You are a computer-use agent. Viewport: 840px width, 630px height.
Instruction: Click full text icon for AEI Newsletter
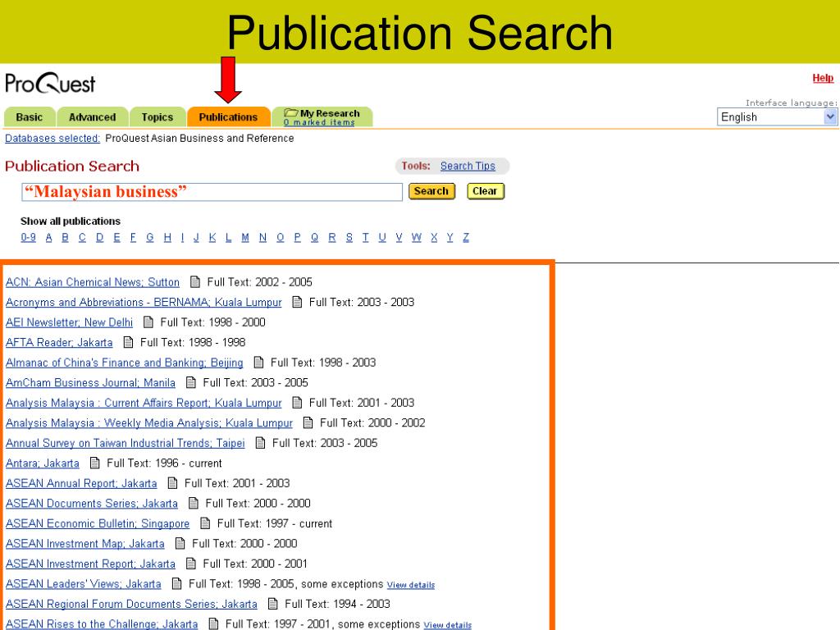[149, 322]
